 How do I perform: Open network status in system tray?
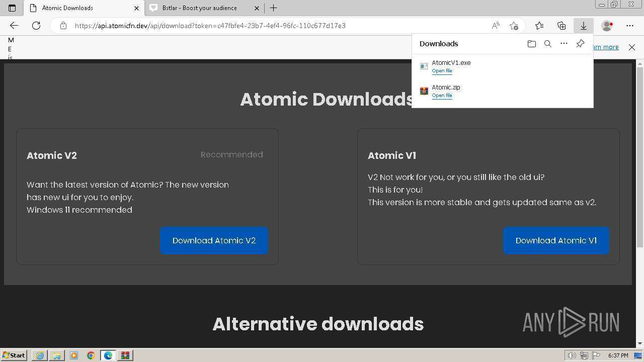(584, 355)
